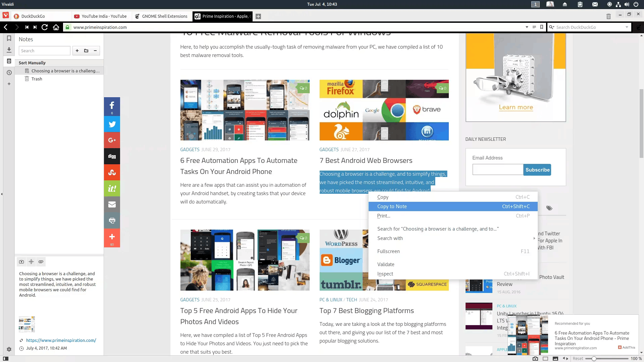This screenshot has height=362, width=644.
Task: Go to the home page
Action: [56, 27]
